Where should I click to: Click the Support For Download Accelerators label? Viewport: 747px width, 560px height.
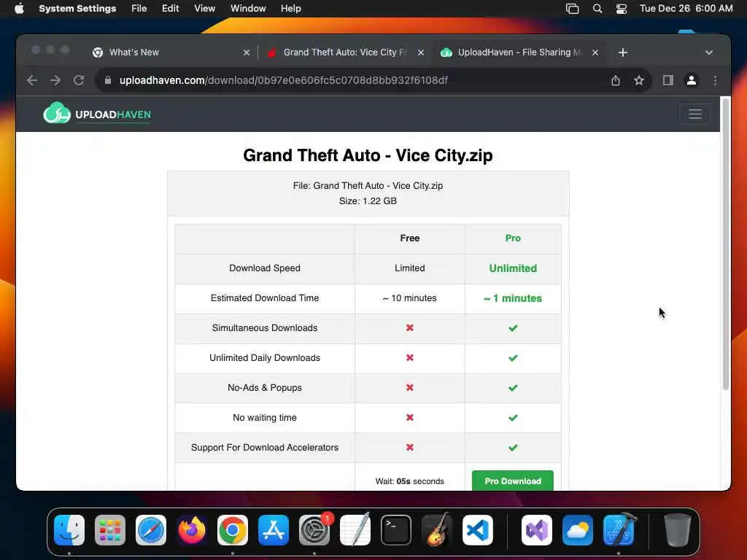pos(265,448)
